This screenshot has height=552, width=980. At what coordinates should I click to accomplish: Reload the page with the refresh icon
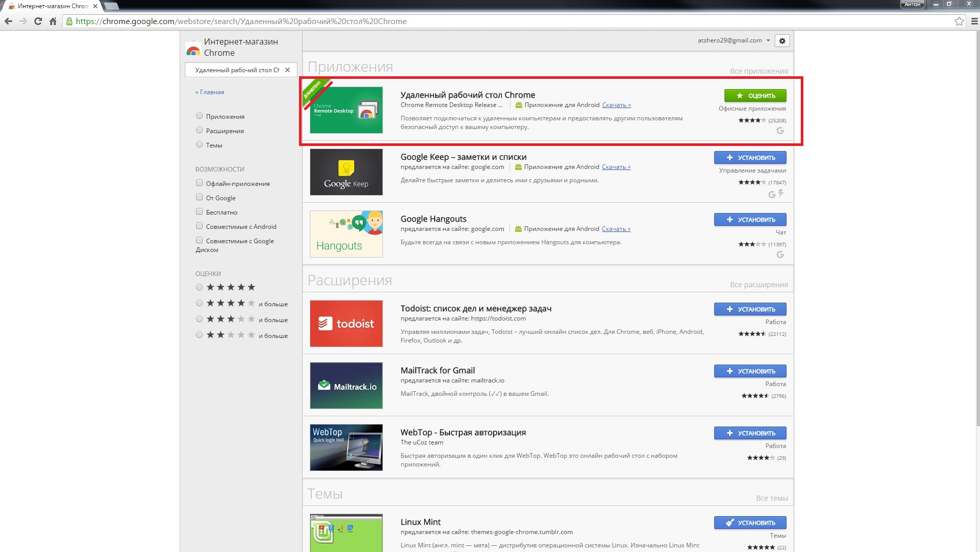[38, 22]
